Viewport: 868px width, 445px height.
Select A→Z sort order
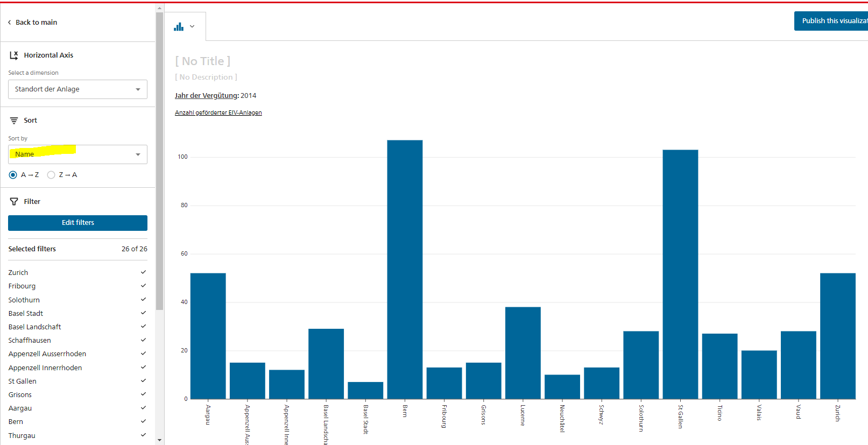[x=13, y=175]
